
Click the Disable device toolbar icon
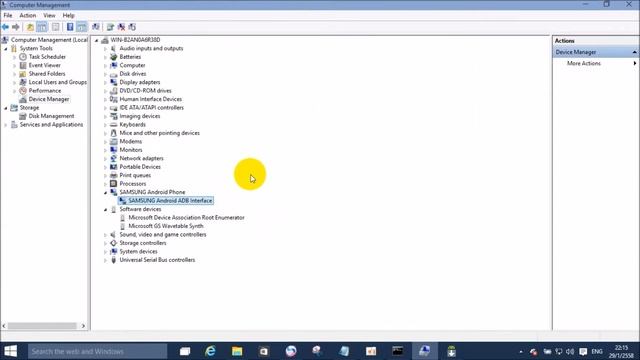(132, 27)
